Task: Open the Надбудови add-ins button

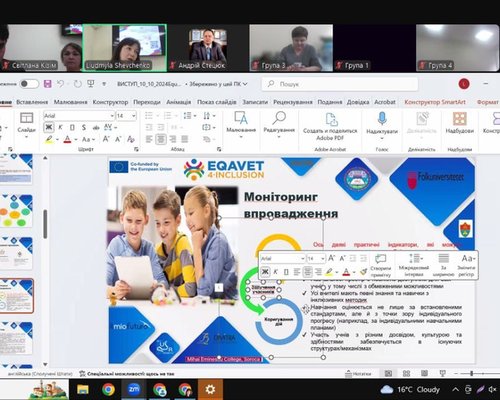Action: click(459, 123)
